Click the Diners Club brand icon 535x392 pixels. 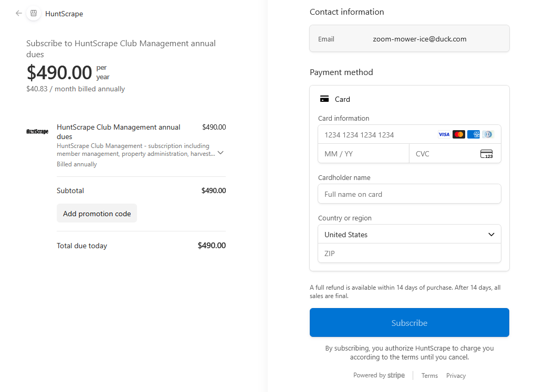tap(488, 134)
